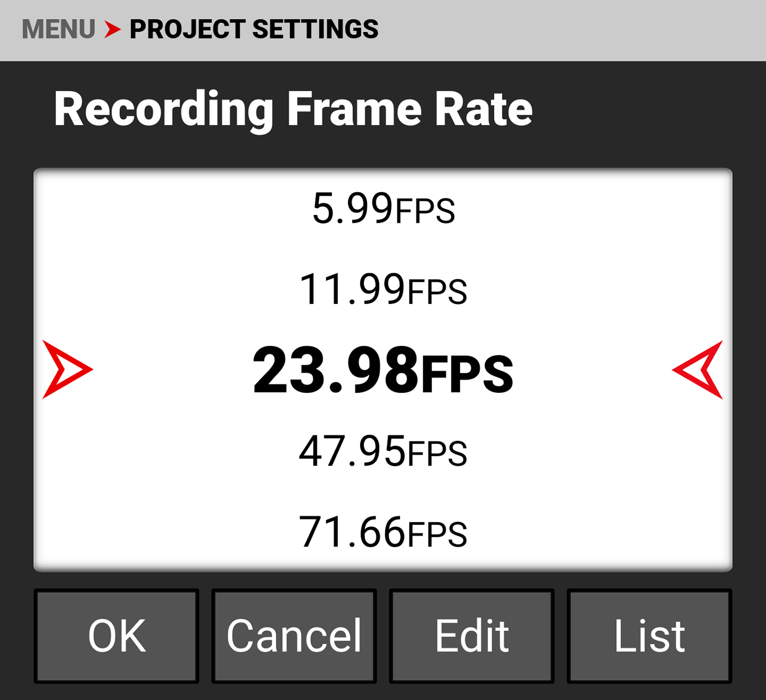Select 71.66FPS from the list
Viewport: 766px width, 700px height.
pyautogui.click(x=383, y=531)
